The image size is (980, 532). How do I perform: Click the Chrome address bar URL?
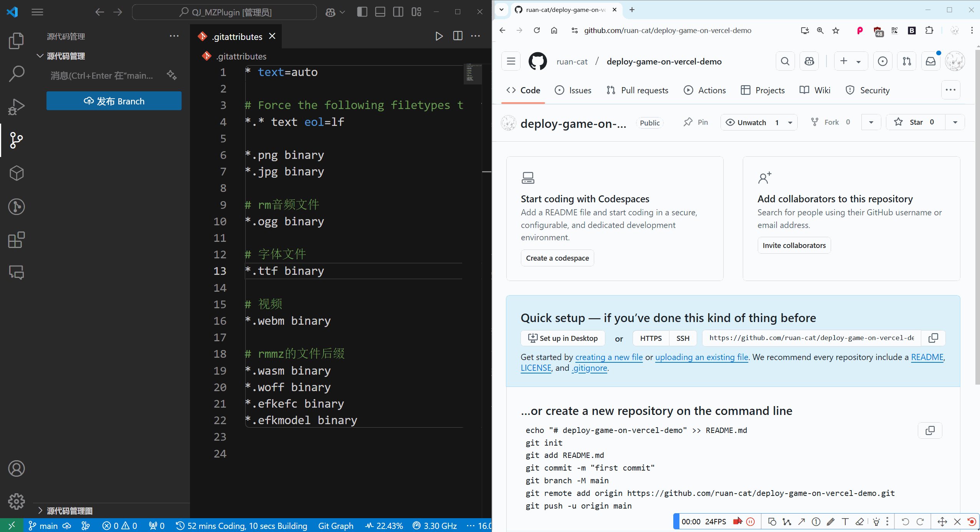[668, 30]
